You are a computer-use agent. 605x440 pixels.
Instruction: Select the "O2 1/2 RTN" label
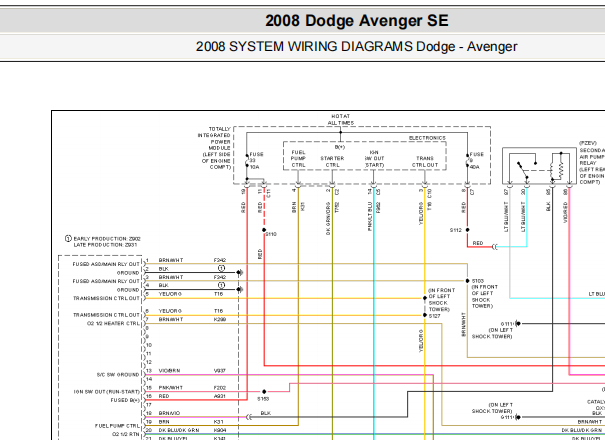coord(126,434)
